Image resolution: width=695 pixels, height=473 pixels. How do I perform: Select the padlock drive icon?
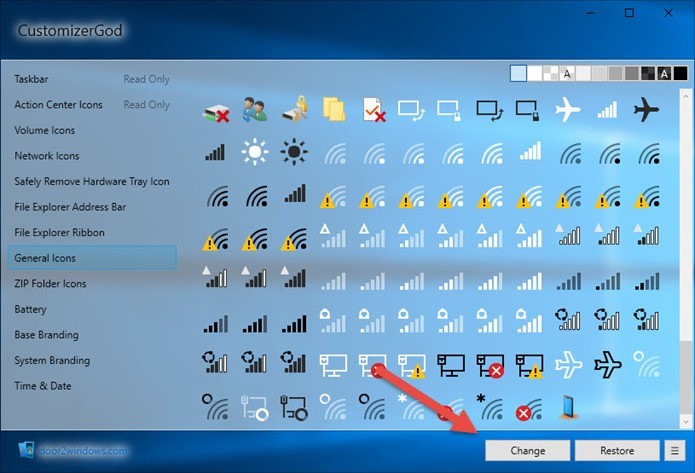(295, 109)
